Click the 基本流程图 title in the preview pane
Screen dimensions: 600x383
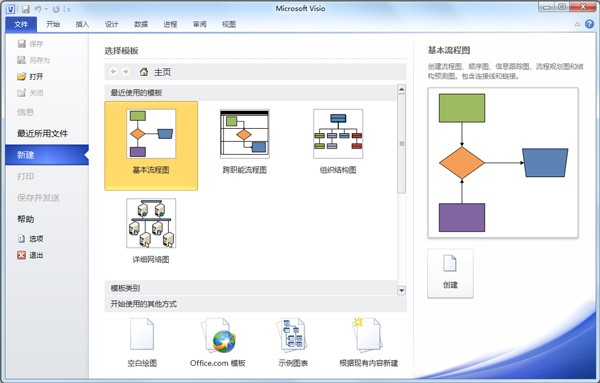point(449,50)
